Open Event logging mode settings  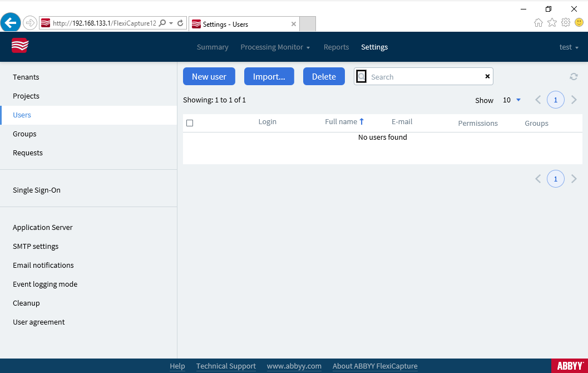click(45, 284)
